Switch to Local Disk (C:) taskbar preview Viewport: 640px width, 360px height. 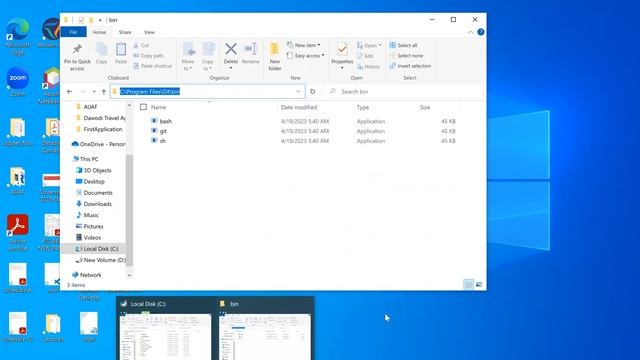[x=165, y=329]
